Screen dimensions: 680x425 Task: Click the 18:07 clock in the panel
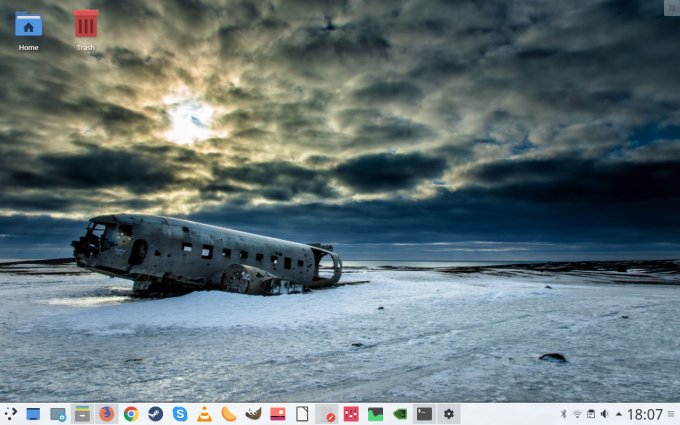click(645, 414)
